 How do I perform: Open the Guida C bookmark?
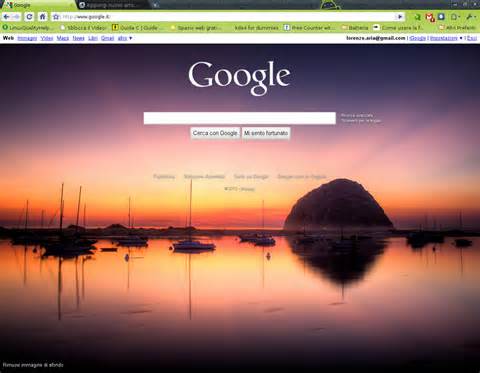[x=135, y=28]
